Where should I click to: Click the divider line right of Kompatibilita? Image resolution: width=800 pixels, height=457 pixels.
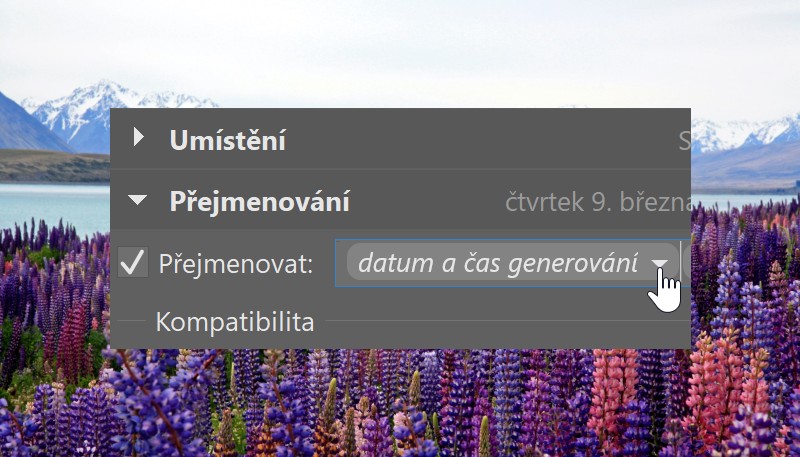click(507, 321)
